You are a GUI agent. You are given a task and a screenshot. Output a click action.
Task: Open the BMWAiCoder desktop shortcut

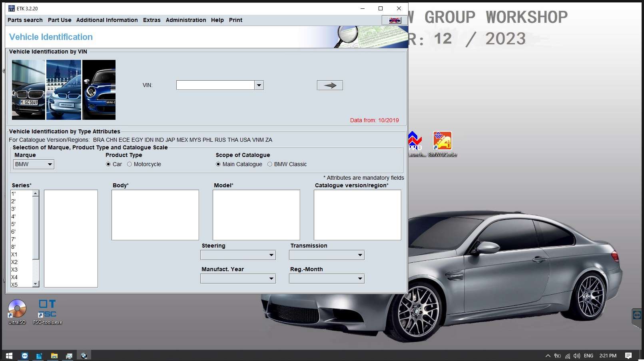443,144
